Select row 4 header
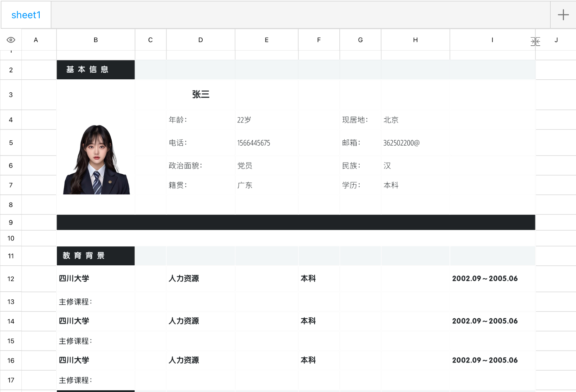 [11, 120]
